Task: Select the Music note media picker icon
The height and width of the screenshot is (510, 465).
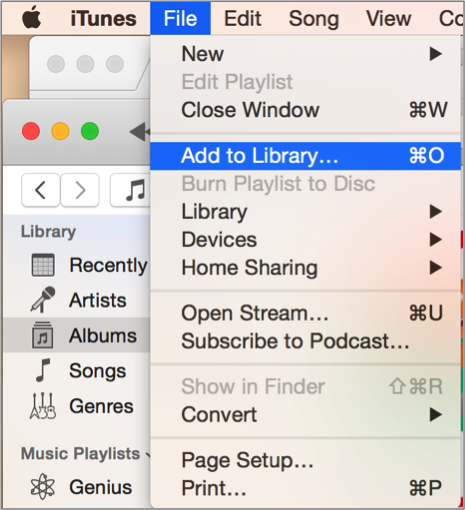Action: (131, 190)
